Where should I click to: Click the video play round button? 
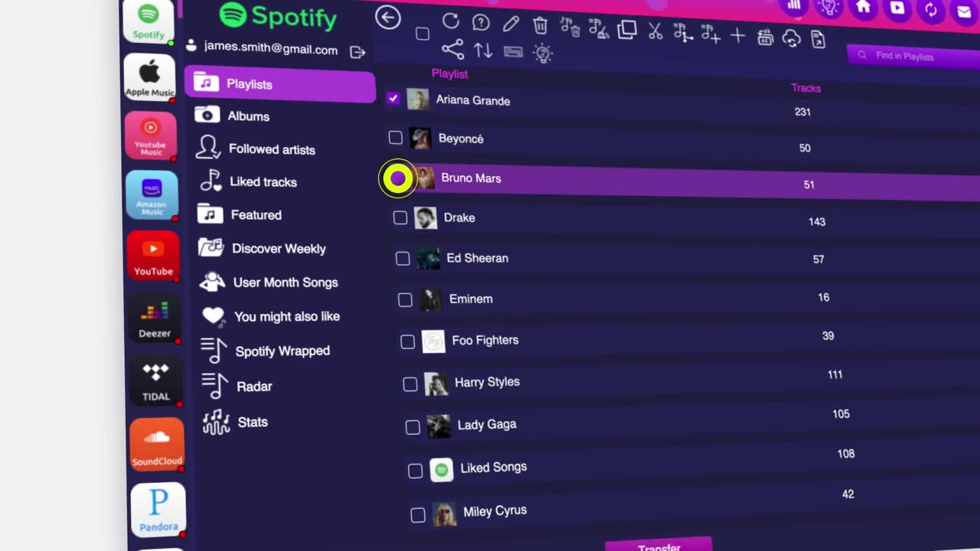tap(897, 8)
